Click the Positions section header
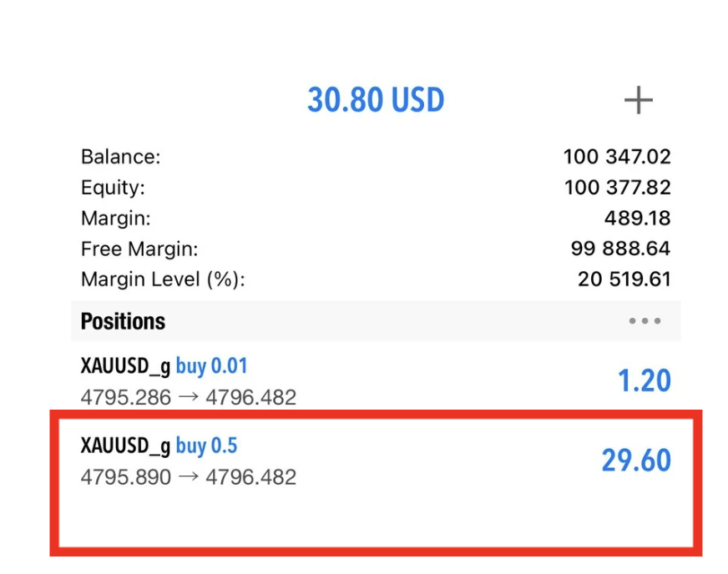 click(x=124, y=321)
